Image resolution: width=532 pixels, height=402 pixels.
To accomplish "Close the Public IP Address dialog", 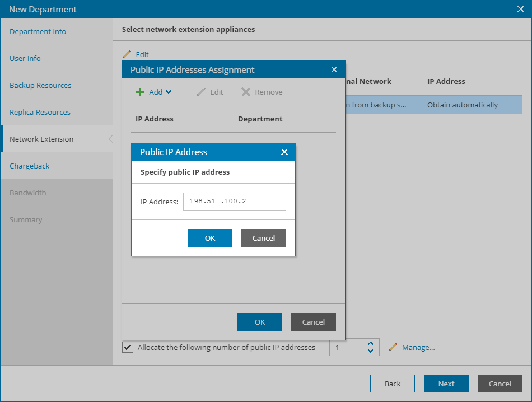I will 284,152.
